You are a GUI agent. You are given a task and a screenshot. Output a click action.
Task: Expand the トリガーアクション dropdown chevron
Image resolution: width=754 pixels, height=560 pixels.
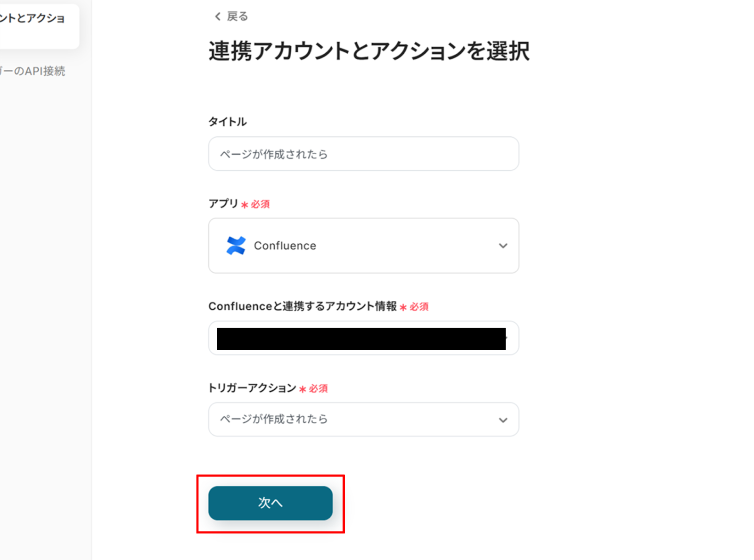503,420
